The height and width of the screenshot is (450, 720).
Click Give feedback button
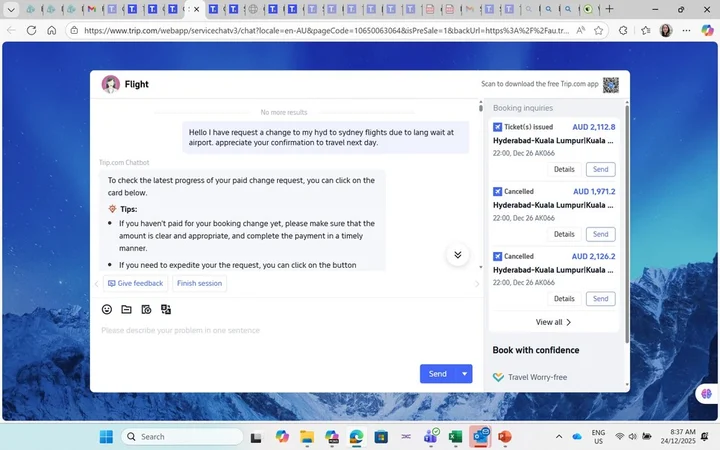[x=135, y=283]
